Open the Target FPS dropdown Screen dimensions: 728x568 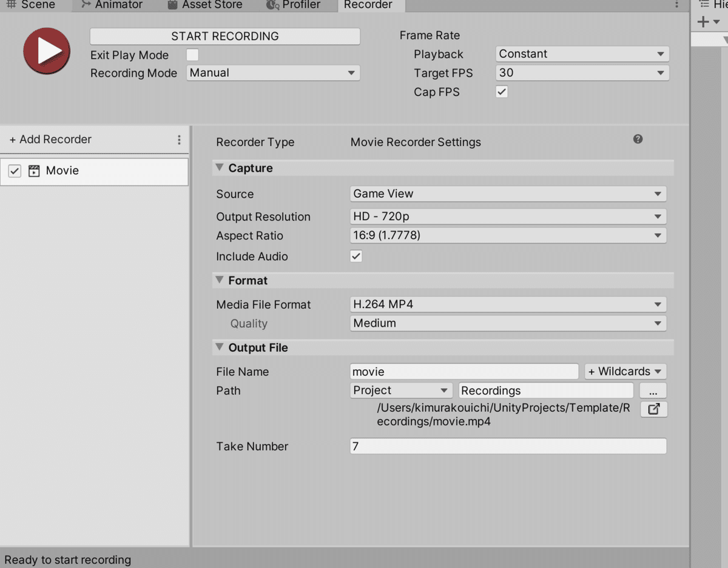click(x=582, y=73)
